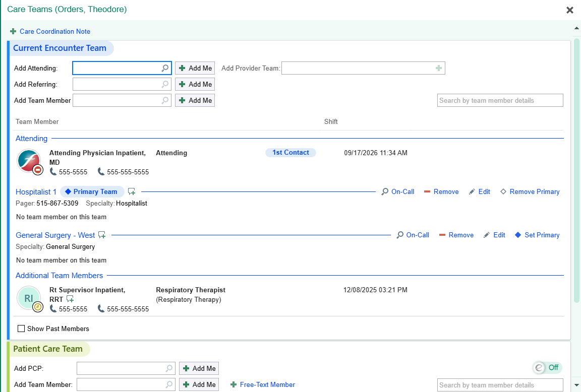Click the Add Attending search magnifier icon
The image size is (581, 392).
(x=165, y=68)
